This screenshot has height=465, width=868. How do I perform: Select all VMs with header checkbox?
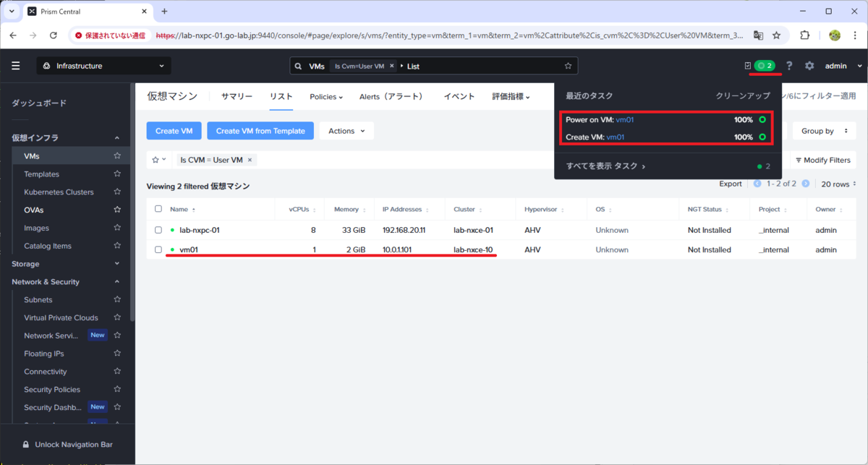158,209
